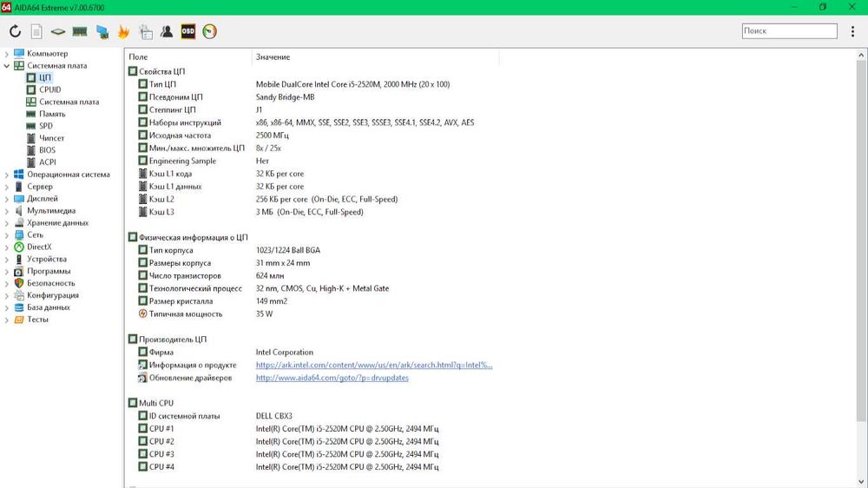Viewport: 868px width, 488px height.
Task: Select the Тип ЦП row
Action: [312, 84]
